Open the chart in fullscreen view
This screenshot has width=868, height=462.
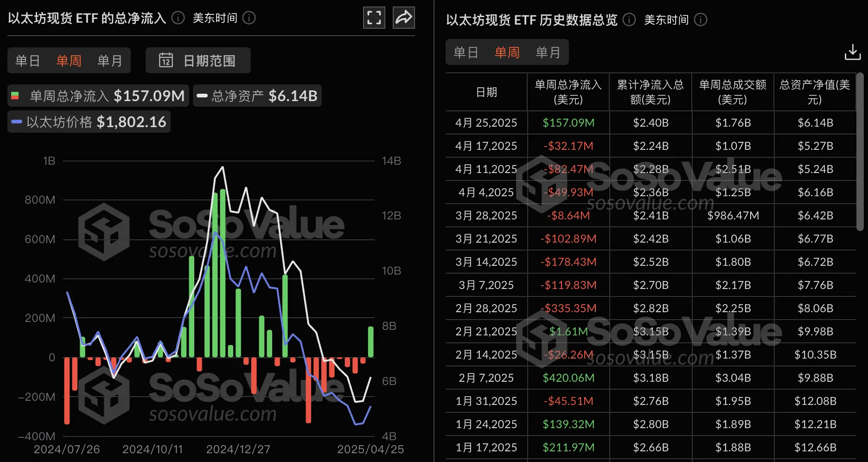pos(374,18)
